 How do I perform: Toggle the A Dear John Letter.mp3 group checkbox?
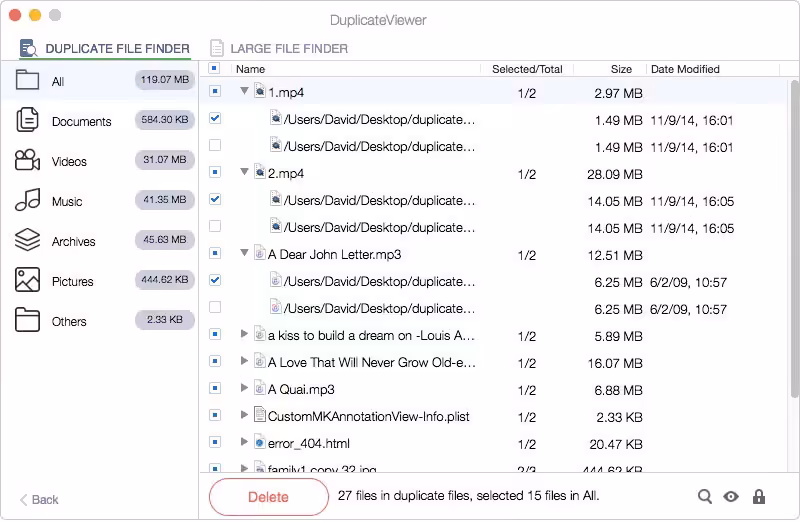(215, 253)
